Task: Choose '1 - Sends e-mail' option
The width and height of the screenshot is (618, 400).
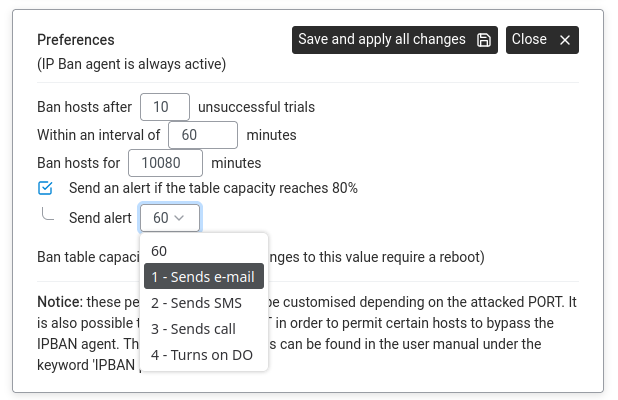Action: coord(204,277)
